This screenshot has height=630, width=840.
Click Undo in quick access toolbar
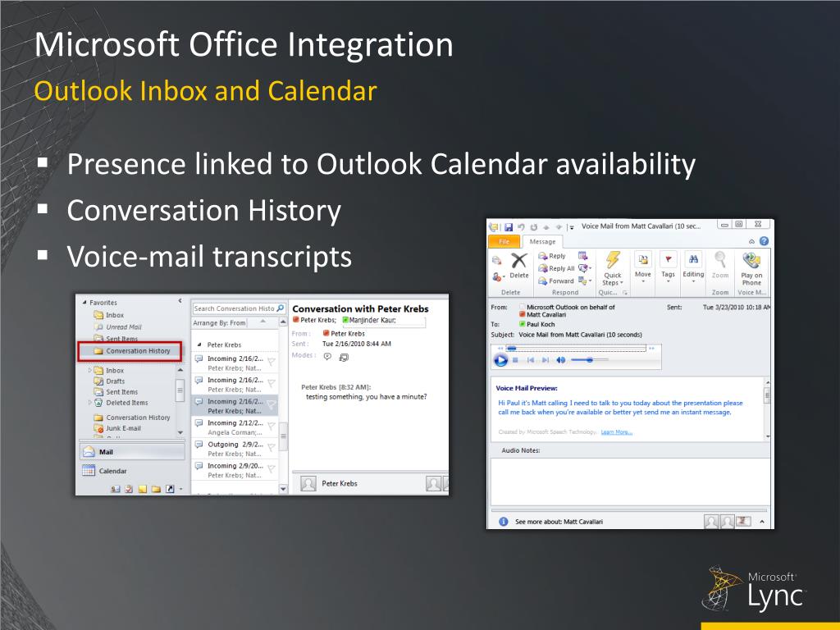[521, 227]
